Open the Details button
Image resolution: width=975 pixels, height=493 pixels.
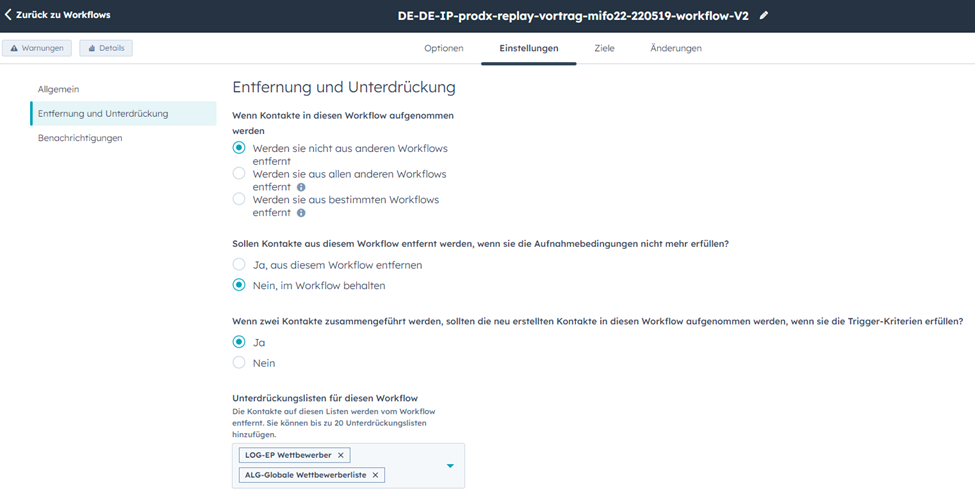click(105, 48)
